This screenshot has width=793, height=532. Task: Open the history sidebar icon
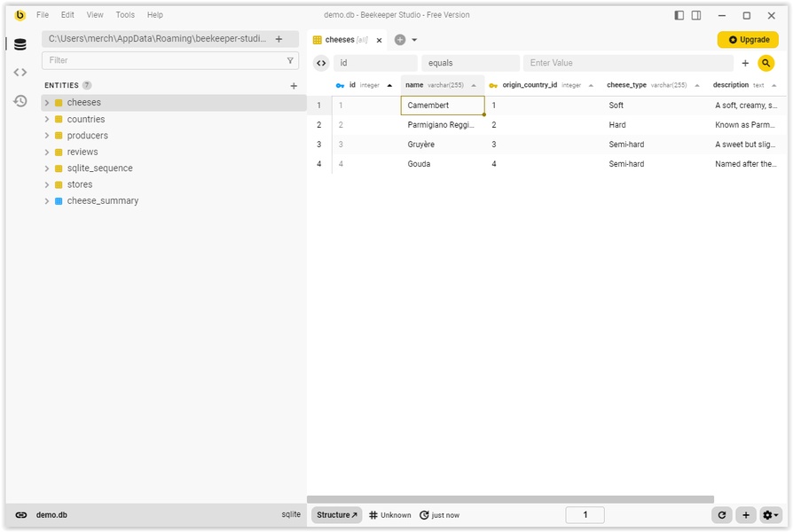pos(20,101)
